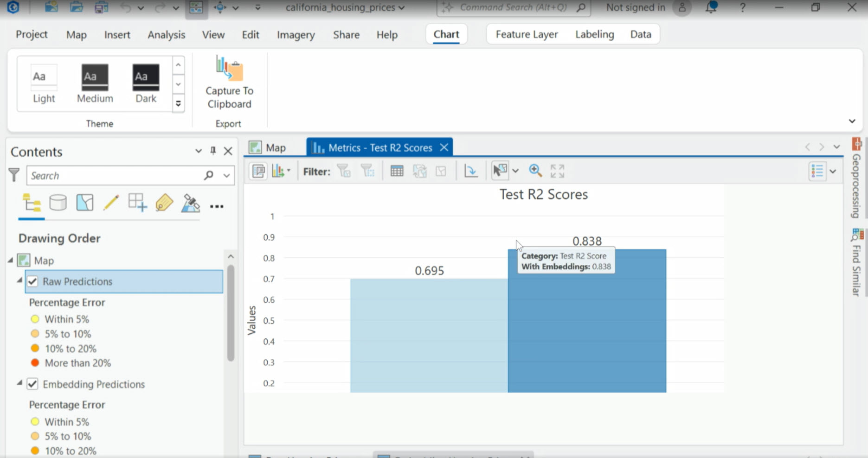The image size is (868, 458).
Task: Rotate the chart axes
Action: (471, 171)
